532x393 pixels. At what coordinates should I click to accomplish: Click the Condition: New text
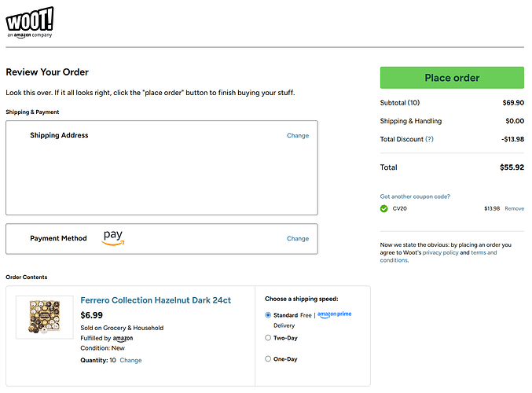tap(102, 348)
